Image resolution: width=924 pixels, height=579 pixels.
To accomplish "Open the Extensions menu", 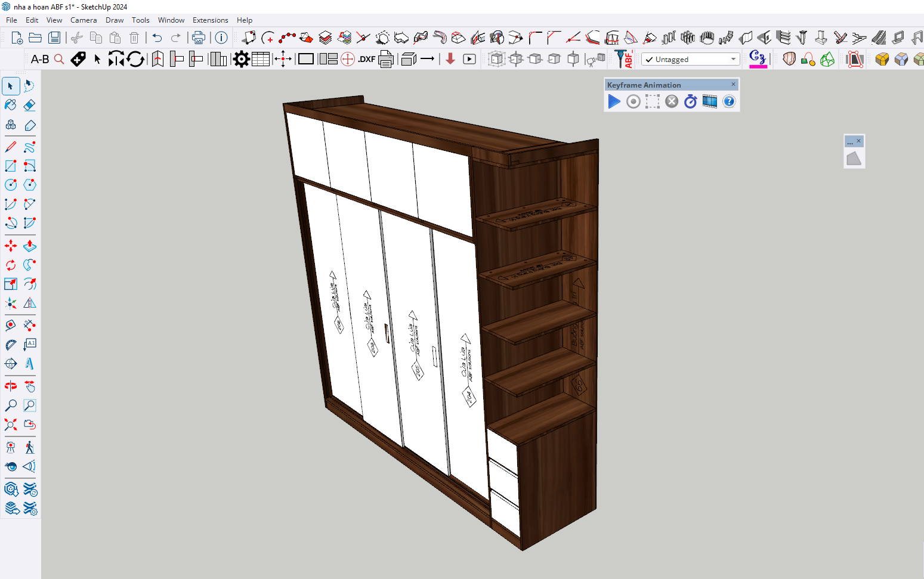I will click(x=210, y=20).
